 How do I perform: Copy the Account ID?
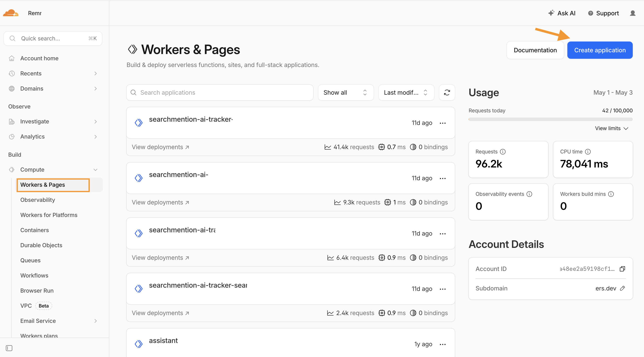pyautogui.click(x=622, y=269)
